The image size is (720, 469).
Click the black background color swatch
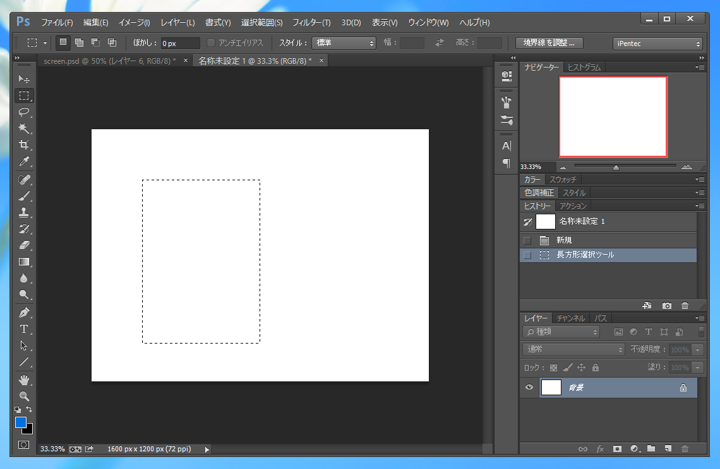pos(29,430)
